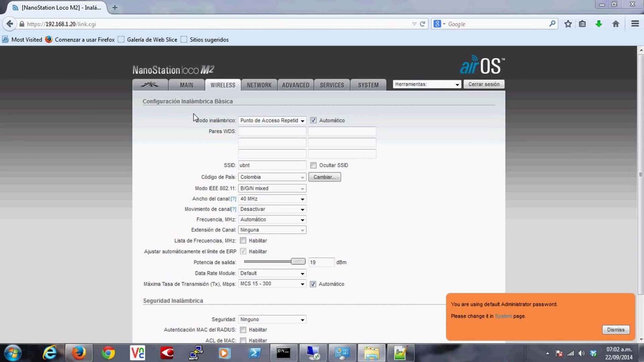Enable the ACL de MAC checkbox
The width and height of the screenshot is (644, 362).
pyautogui.click(x=243, y=341)
